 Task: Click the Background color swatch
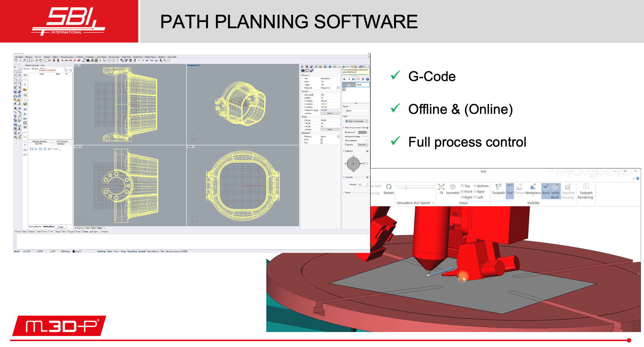(362, 132)
